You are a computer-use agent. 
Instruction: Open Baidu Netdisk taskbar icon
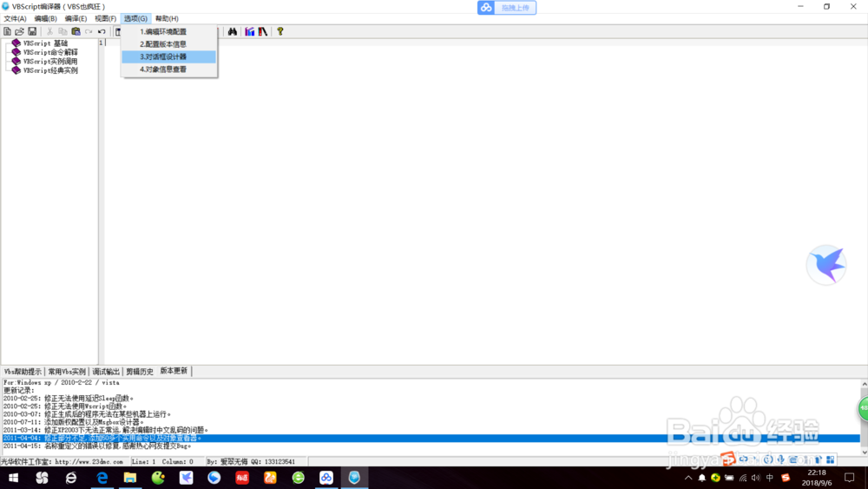[326, 478]
